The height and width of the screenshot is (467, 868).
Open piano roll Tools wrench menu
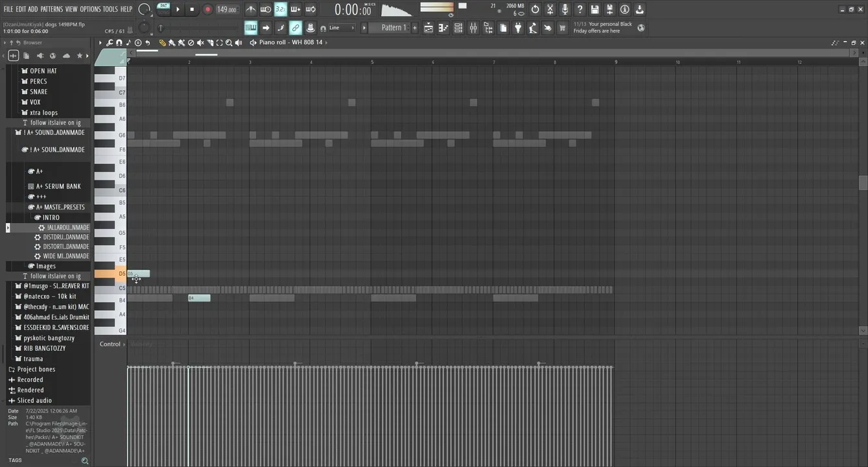point(110,43)
